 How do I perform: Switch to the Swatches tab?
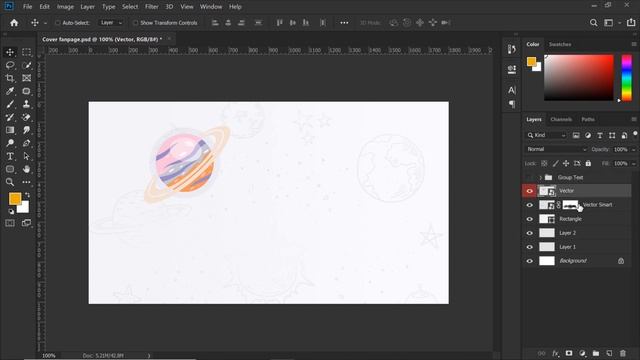560,44
